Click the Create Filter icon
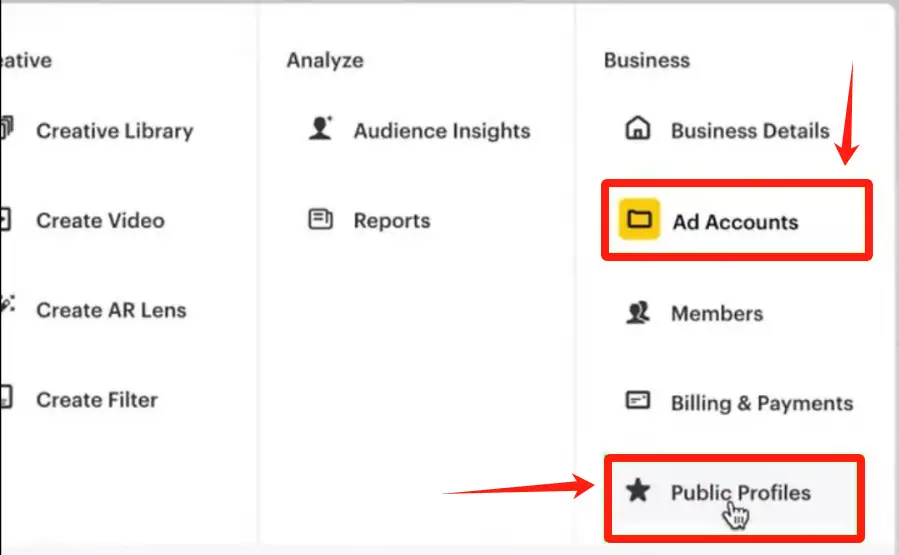 [6, 397]
